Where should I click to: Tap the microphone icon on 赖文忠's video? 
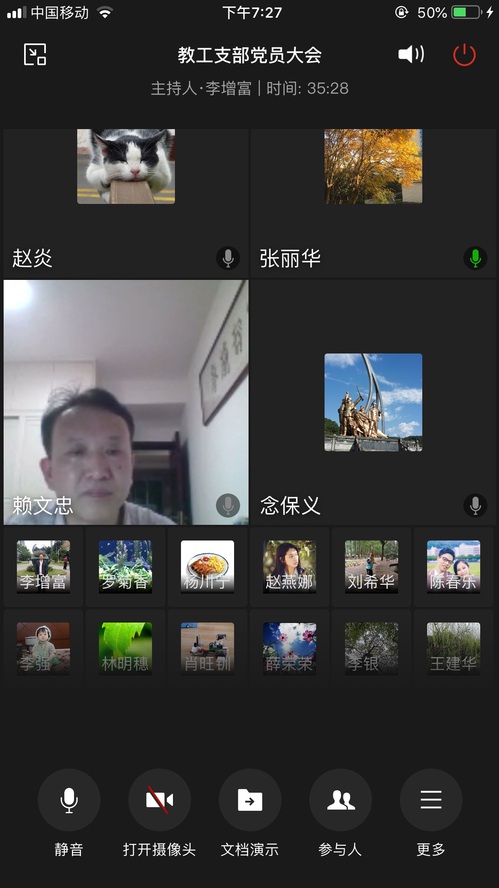[x=228, y=505]
